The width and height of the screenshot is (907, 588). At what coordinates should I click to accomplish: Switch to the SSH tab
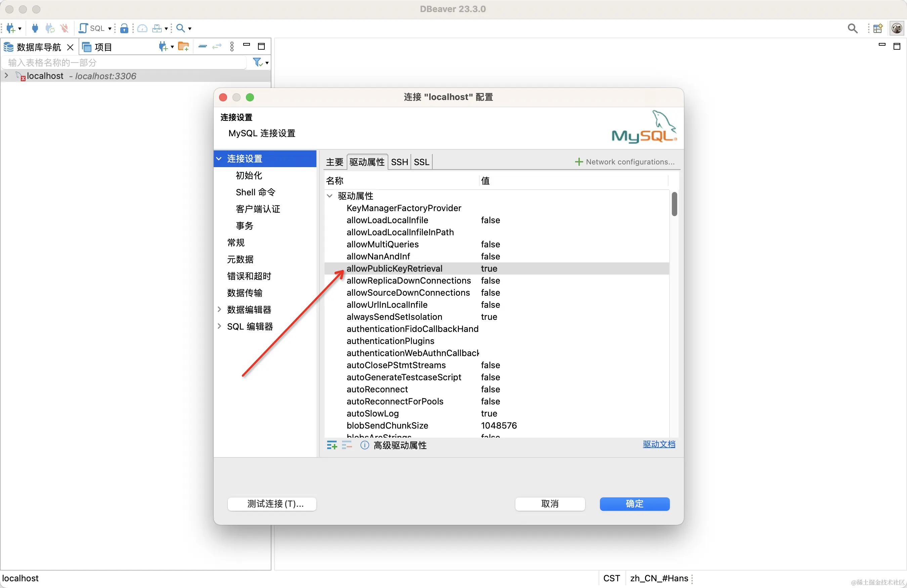(x=399, y=162)
